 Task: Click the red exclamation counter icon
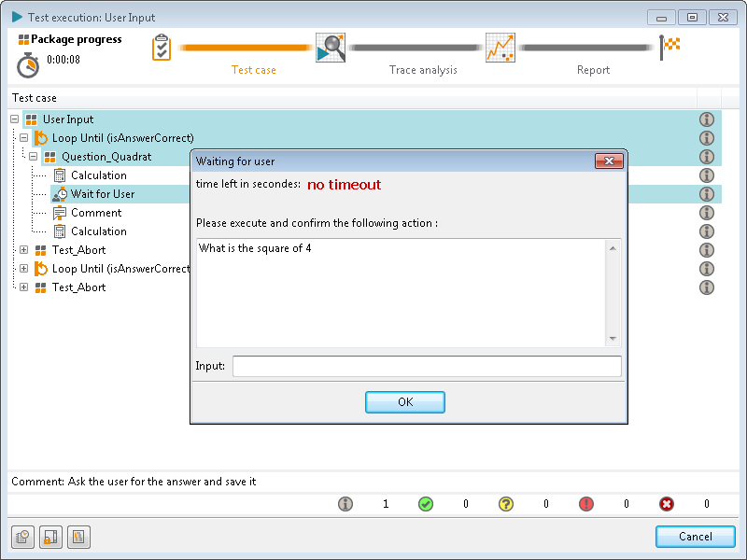586,504
